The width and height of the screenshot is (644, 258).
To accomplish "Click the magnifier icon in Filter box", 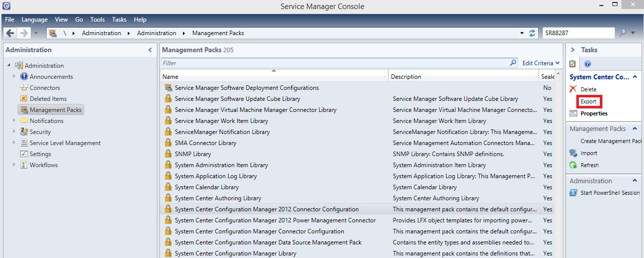I will click(513, 63).
